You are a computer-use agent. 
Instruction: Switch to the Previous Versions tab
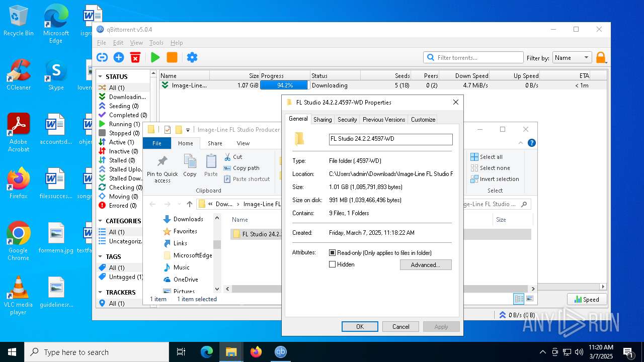384,120
